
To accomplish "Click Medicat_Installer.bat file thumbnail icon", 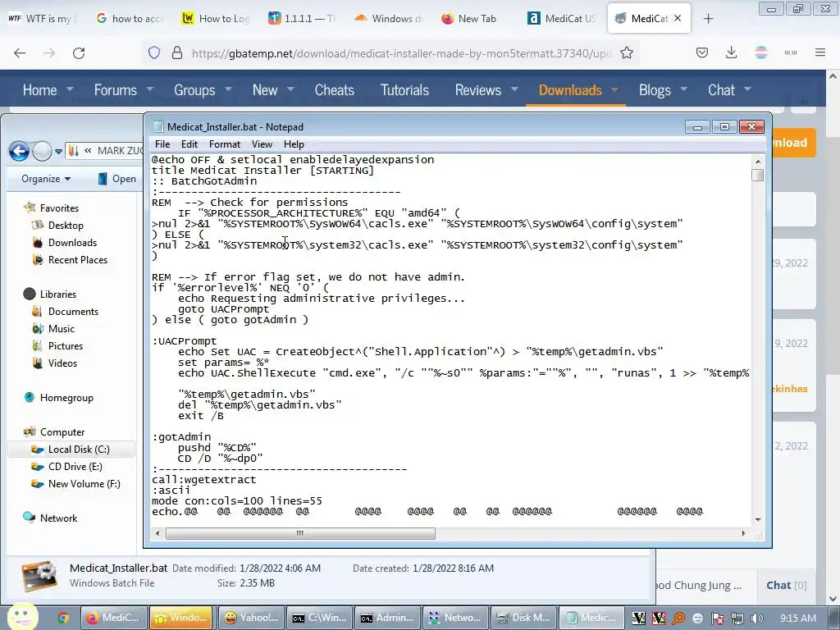I will pyautogui.click(x=39, y=576).
